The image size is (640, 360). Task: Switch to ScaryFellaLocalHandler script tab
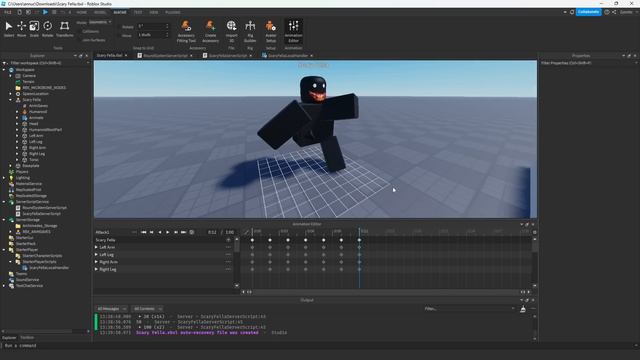pyautogui.click(x=287, y=56)
